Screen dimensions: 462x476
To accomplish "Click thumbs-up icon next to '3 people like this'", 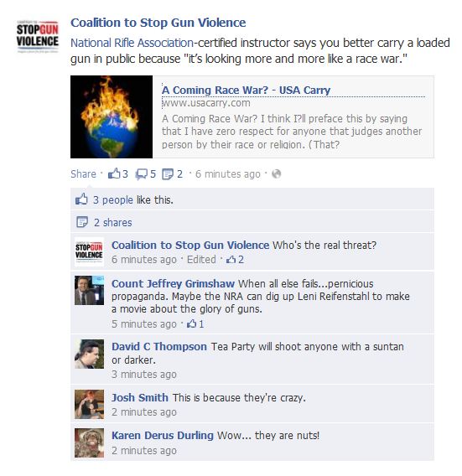I will (81, 199).
